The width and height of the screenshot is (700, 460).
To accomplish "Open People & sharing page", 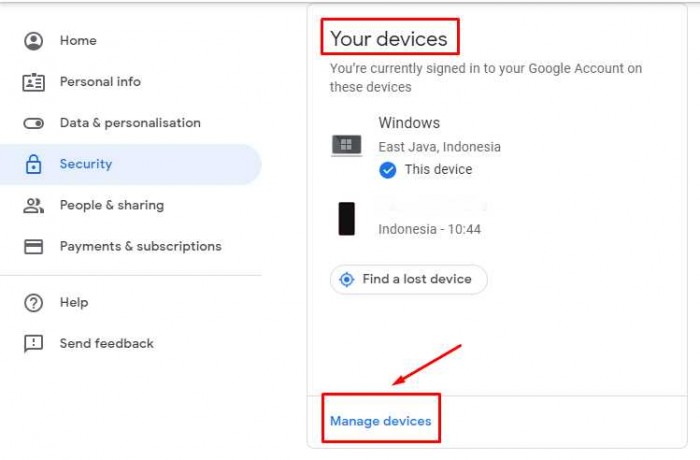I will coord(112,205).
